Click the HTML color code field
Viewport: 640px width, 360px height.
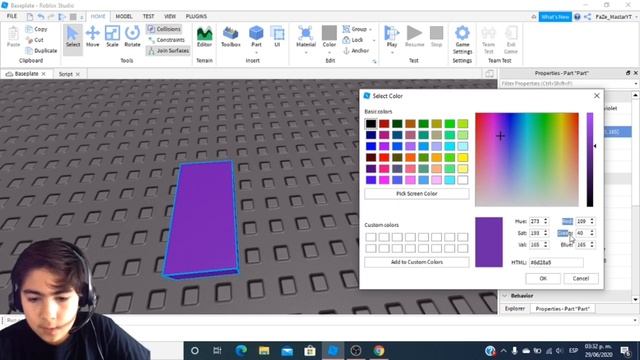[556, 262]
